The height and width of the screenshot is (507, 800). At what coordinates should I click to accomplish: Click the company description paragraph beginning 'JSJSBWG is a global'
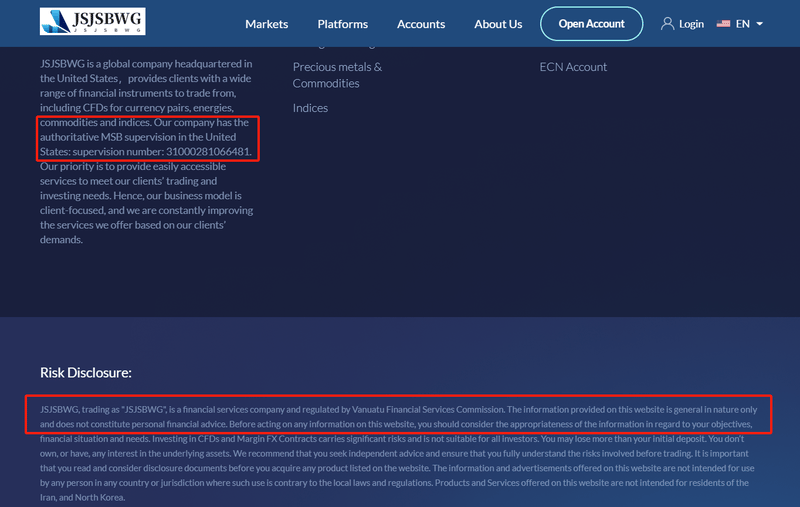tap(146, 151)
